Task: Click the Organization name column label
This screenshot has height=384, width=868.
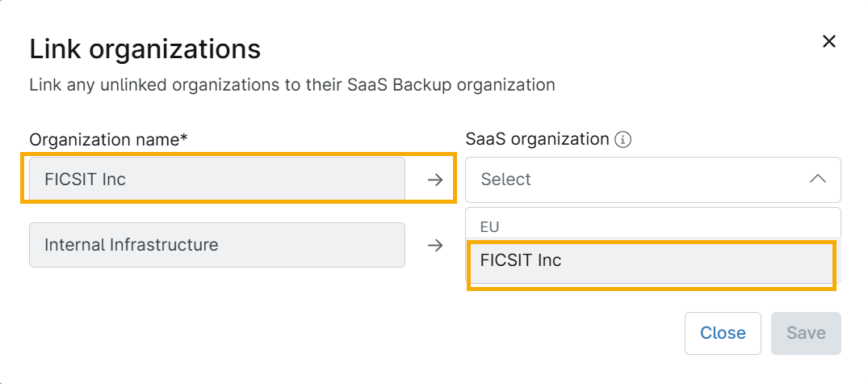Action: point(103,139)
